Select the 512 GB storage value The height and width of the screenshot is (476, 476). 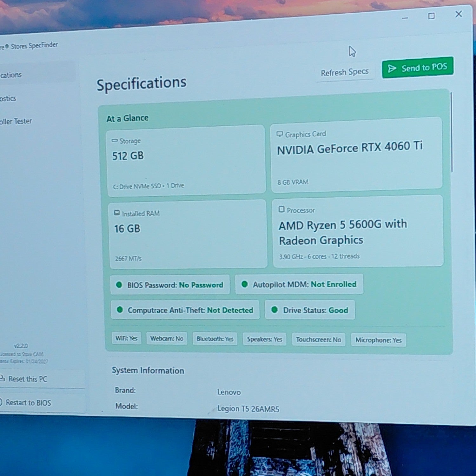pos(128,156)
